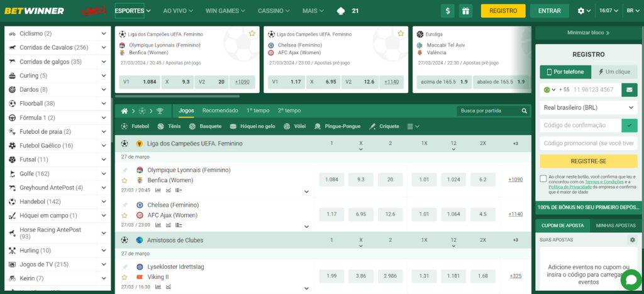This screenshot has width=644, height=294.
Task: Click the trophy icon in breadcrumb
Action: point(160,111)
